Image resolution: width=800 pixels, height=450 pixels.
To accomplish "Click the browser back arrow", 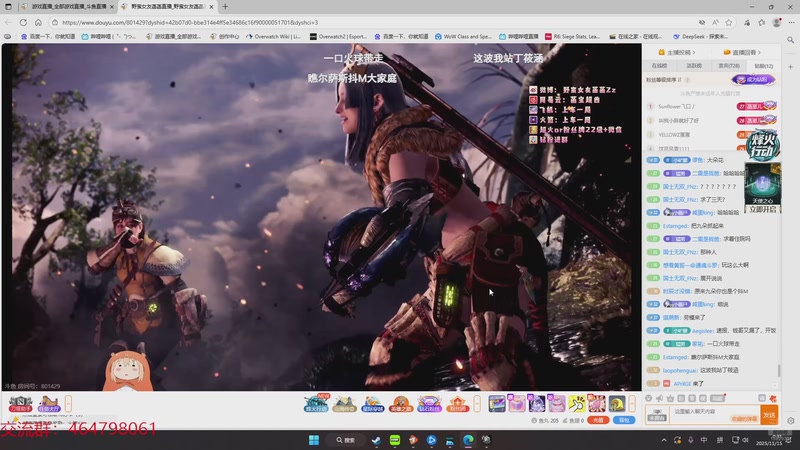I will coord(8,22).
